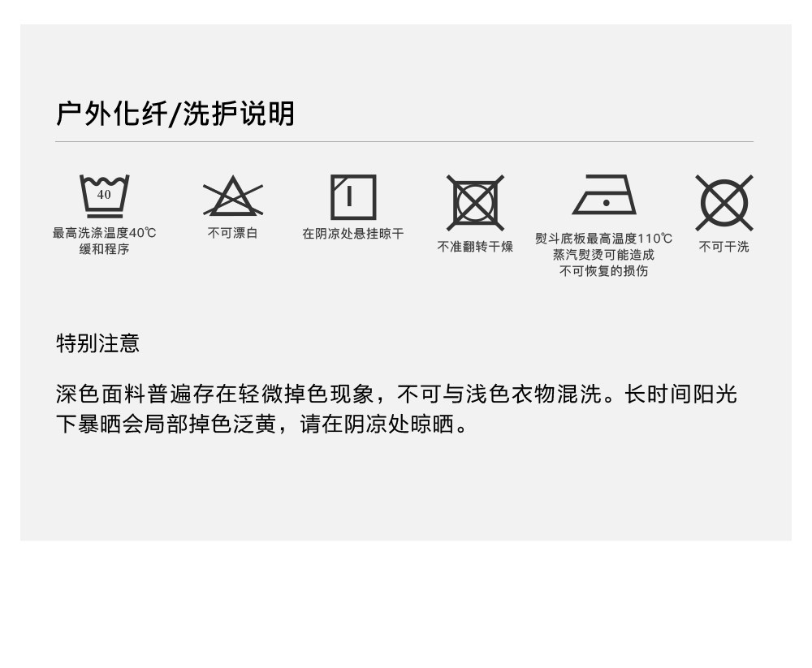This screenshot has width=812, height=668.
Task: Click the label 最高洗涤温度40℃
Action: click(104, 232)
